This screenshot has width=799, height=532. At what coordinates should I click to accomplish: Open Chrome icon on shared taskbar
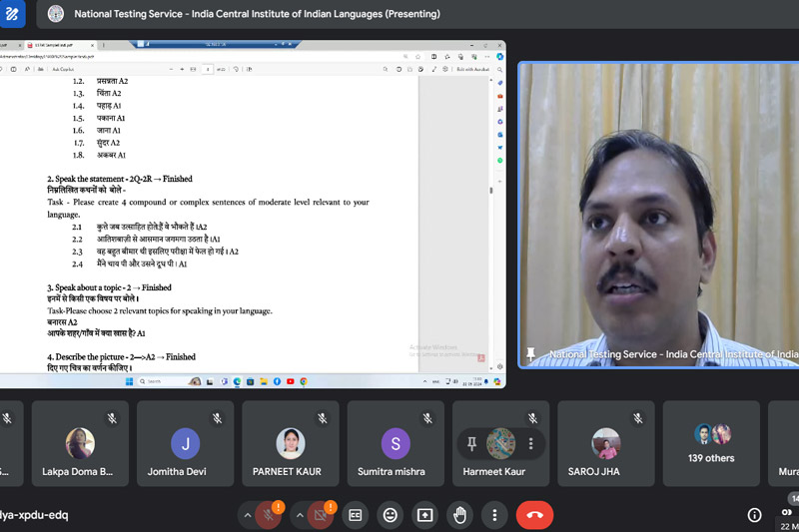[304, 381]
